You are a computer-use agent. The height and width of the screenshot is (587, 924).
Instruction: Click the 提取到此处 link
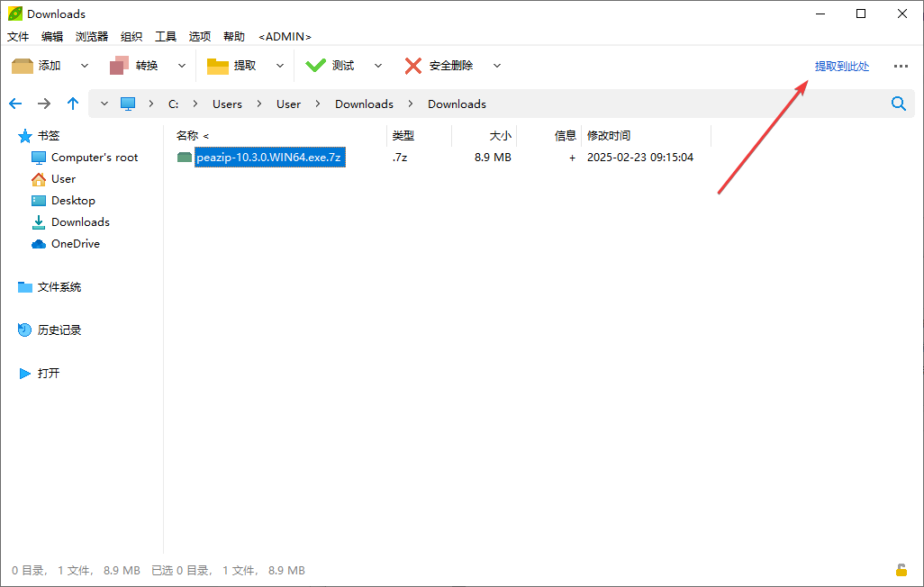click(841, 66)
